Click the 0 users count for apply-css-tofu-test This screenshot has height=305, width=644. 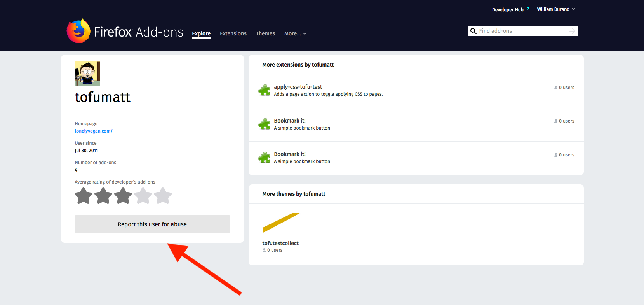coord(564,88)
